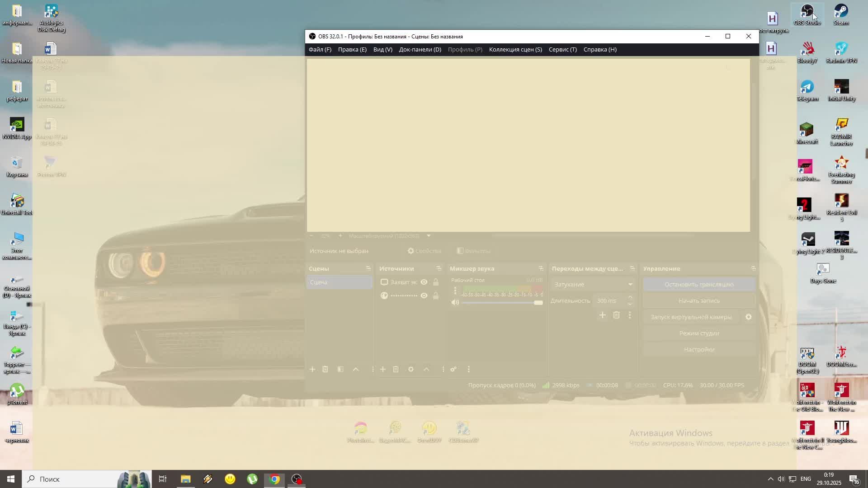Open the preview scaling dropdown arrow
This screenshot has width=868, height=488.
pos(429,236)
